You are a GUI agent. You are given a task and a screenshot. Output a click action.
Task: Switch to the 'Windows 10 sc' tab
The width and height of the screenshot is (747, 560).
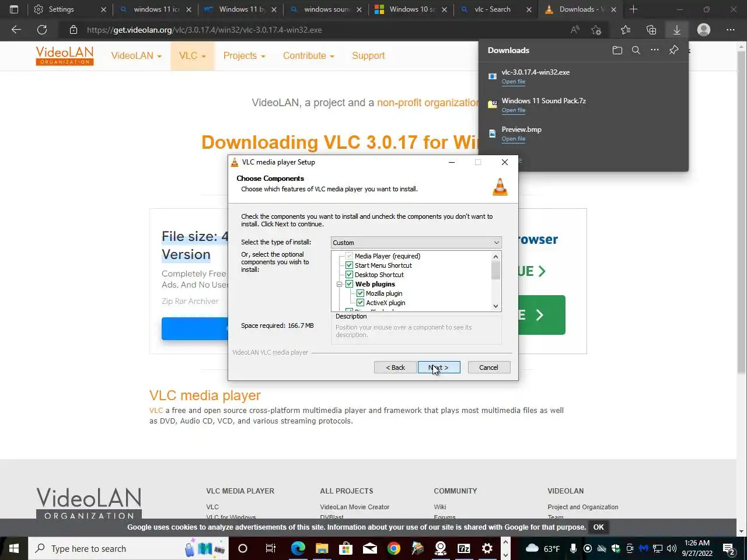tap(411, 9)
